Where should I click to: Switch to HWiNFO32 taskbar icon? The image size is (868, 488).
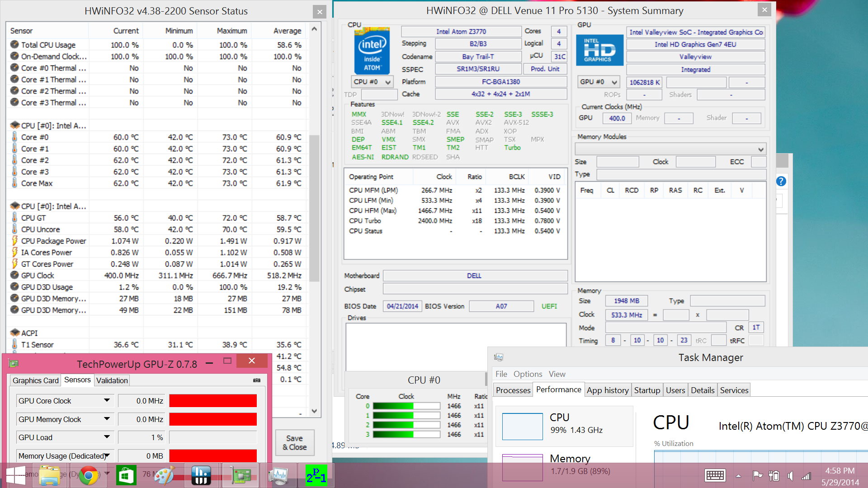201,475
